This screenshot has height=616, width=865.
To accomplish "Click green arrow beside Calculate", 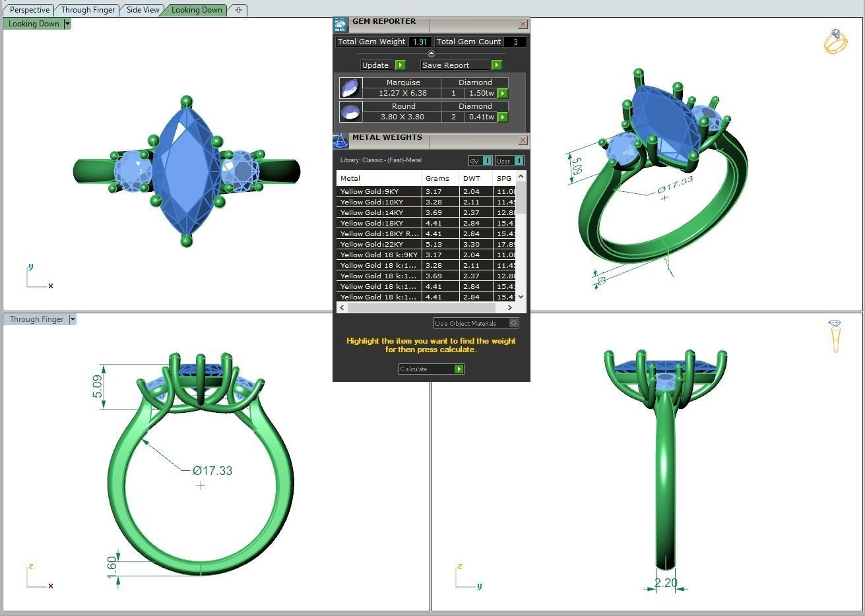I will pyautogui.click(x=459, y=369).
